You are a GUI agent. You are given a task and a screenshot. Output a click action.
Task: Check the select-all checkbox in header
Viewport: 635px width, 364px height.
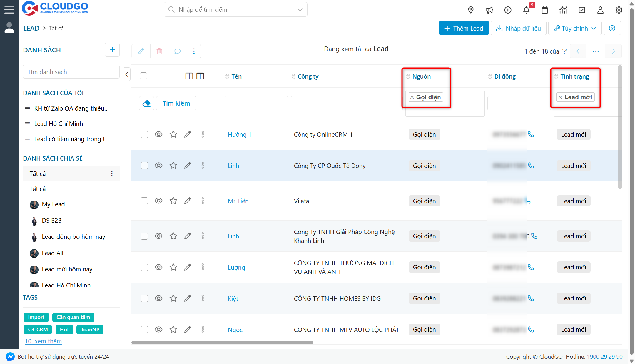(x=143, y=76)
